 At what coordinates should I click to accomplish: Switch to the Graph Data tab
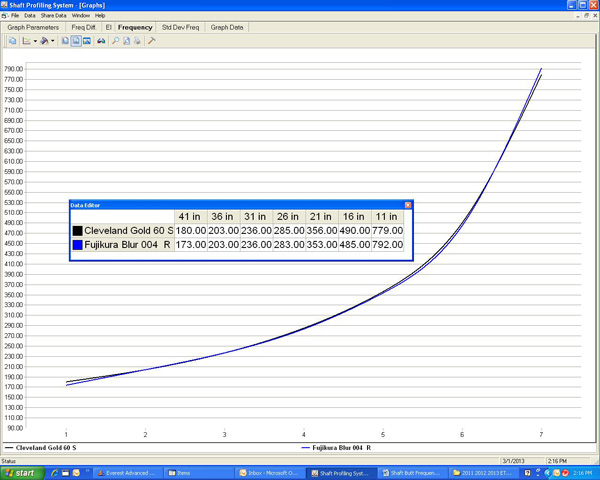coord(227,28)
